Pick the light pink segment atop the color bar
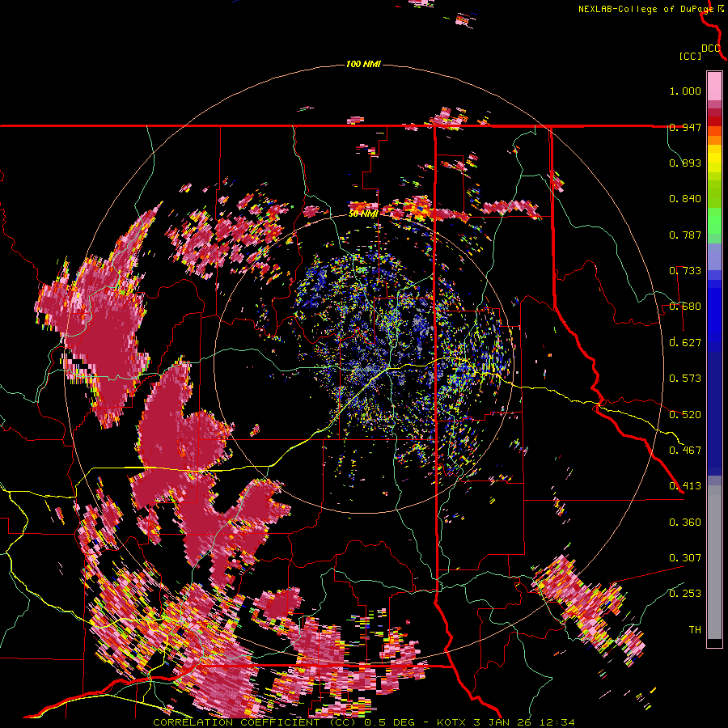The height and width of the screenshot is (728, 728). tap(714, 86)
